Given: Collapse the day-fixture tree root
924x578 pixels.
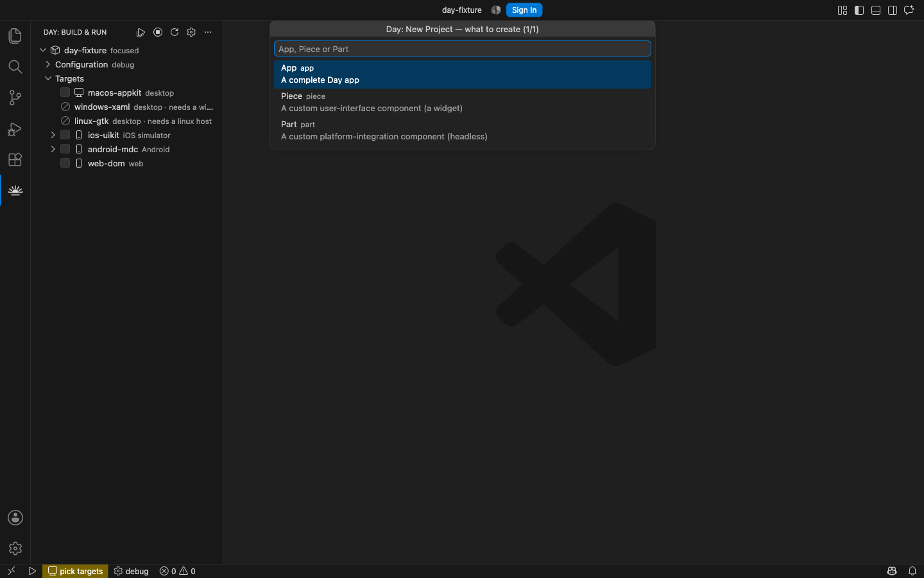Looking at the screenshot, I should pyautogui.click(x=43, y=50).
